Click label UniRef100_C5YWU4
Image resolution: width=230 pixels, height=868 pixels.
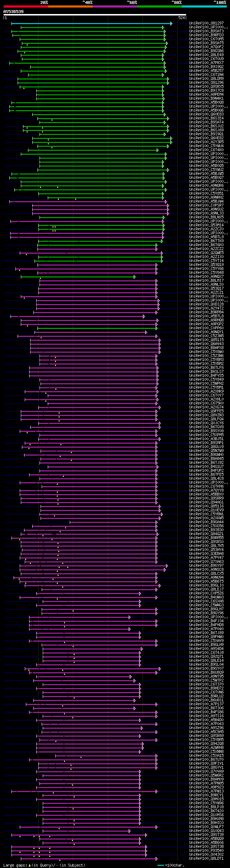pos(206,146)
